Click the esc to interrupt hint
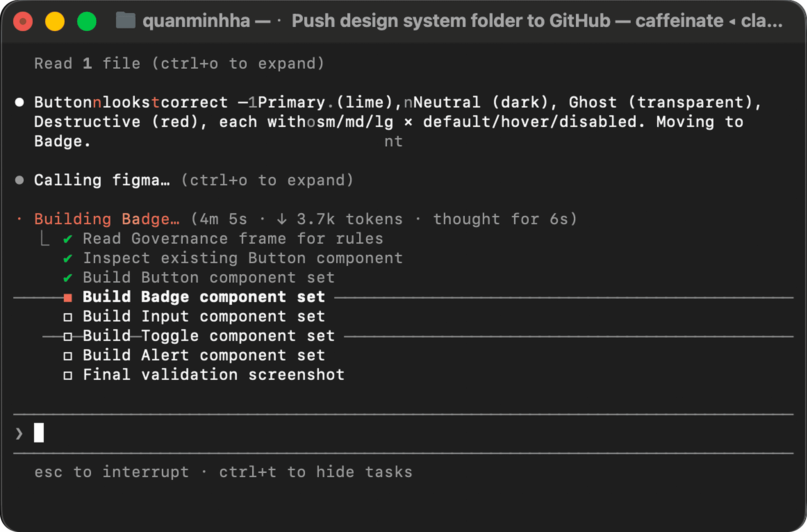807x532 pixels. pos(112,472)
